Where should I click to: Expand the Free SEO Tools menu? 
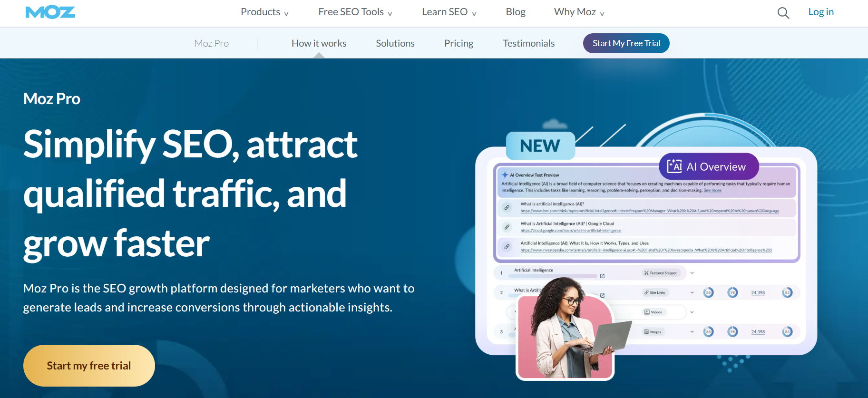click(x=355, y=12)
